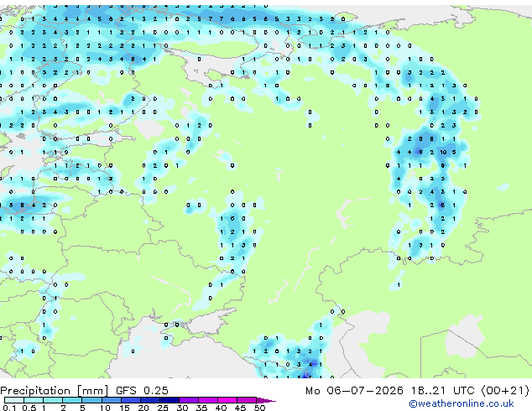This screenshot has width=532, height=411.
Task: Select the 2–5 mm legend color box
Action: click(72, 400)
